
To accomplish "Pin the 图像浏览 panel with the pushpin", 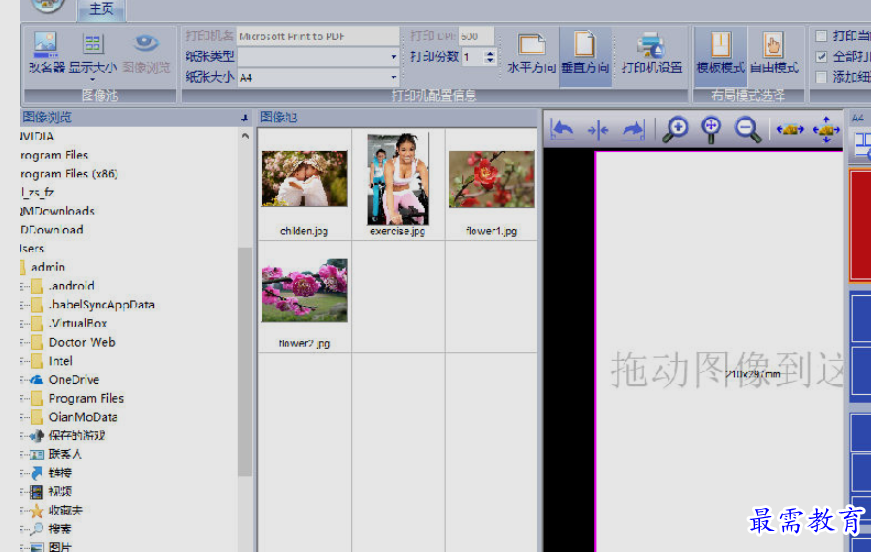I will [244, 118].
